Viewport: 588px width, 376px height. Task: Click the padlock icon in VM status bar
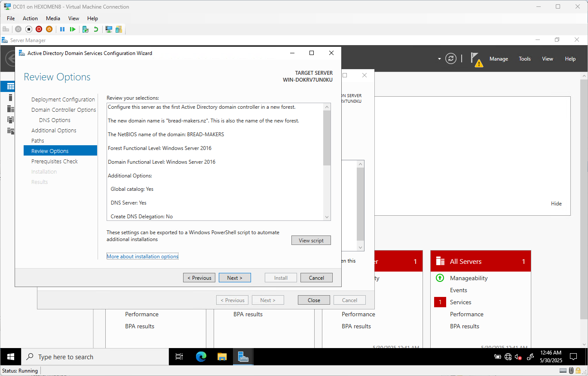coord(579,370)
